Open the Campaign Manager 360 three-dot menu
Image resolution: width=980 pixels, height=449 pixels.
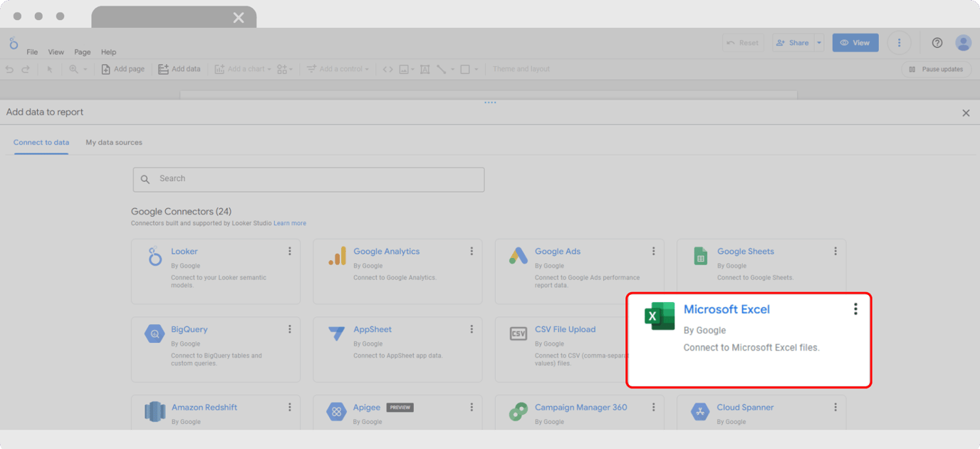[x=654, y=407]
